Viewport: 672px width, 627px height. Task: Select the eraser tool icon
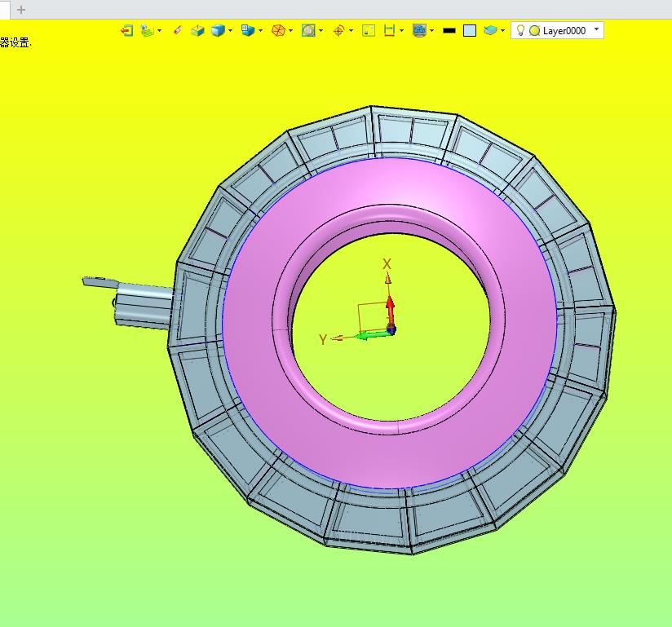tap(178, 30)
